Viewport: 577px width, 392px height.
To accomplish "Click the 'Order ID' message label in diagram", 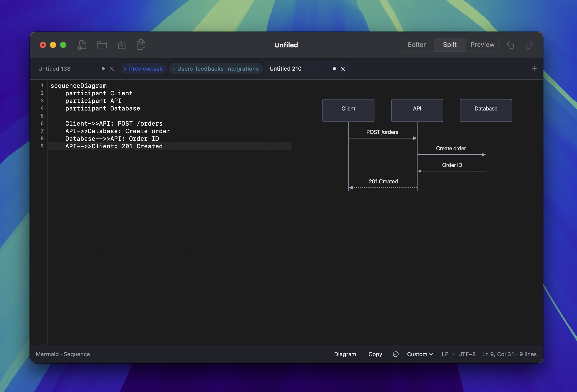I will pyautogui.click(x=452, y=165).
